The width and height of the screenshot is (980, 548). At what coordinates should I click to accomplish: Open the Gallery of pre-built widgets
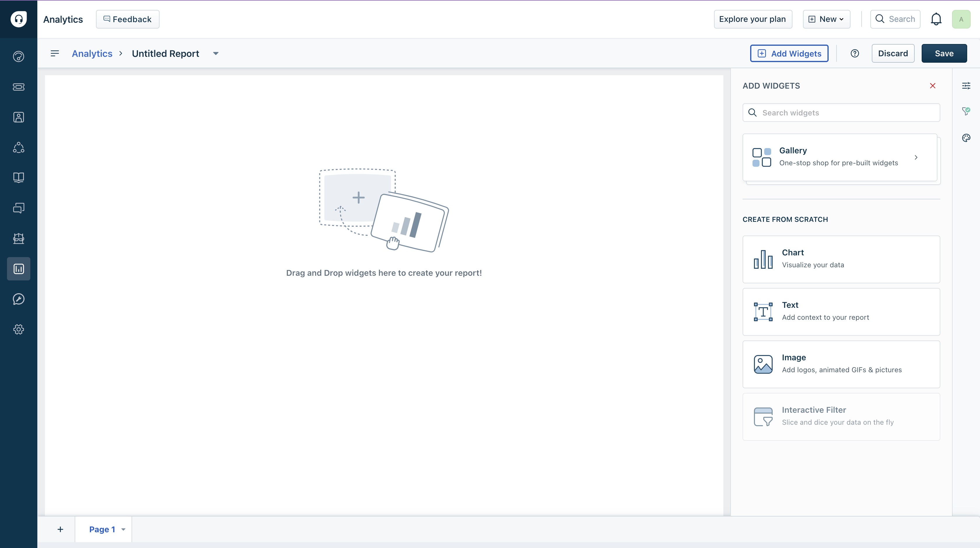coord(840,157)
